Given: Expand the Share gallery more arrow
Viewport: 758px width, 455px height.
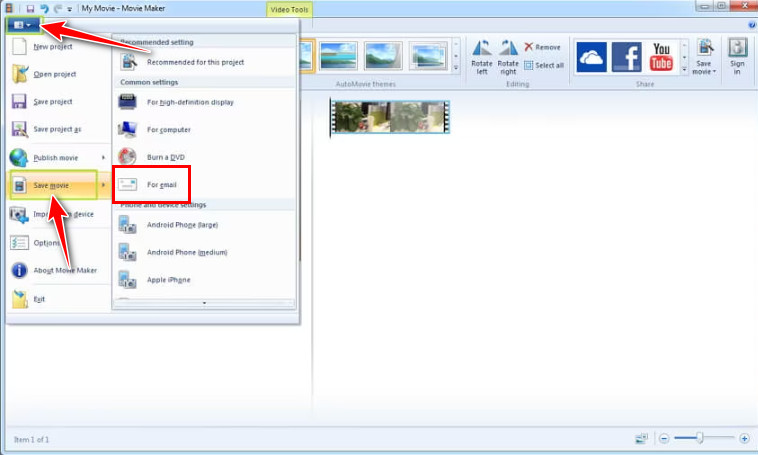Looking at the screenshot, I should tap(683, 68).
